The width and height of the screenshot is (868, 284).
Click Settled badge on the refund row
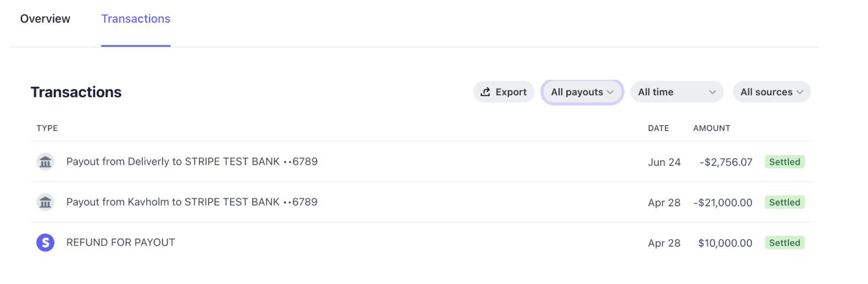coord(784,243)
